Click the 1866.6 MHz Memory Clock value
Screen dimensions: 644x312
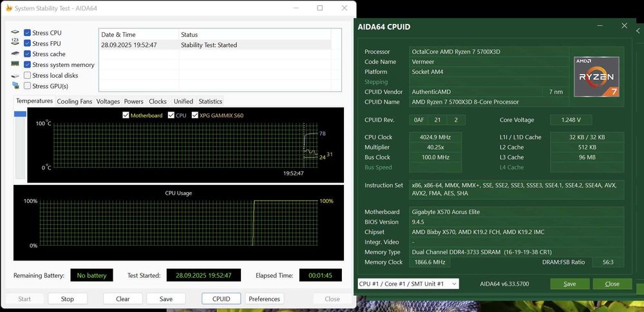pyautogui.click(x=430, y=262)
